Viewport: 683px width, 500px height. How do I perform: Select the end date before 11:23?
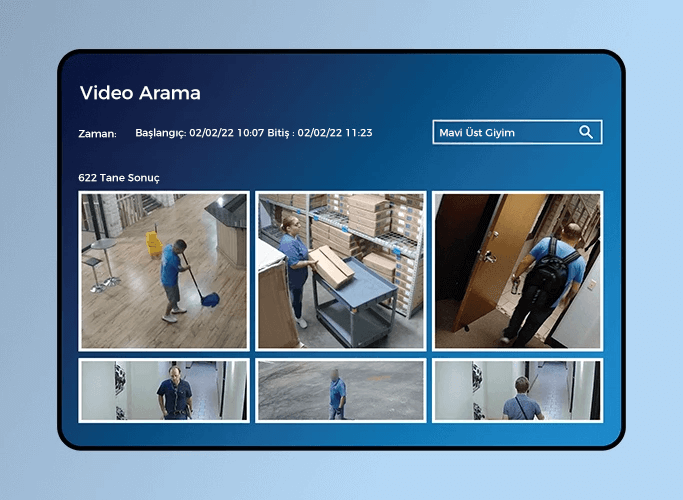pyautogui.click(x=319, y=132)
